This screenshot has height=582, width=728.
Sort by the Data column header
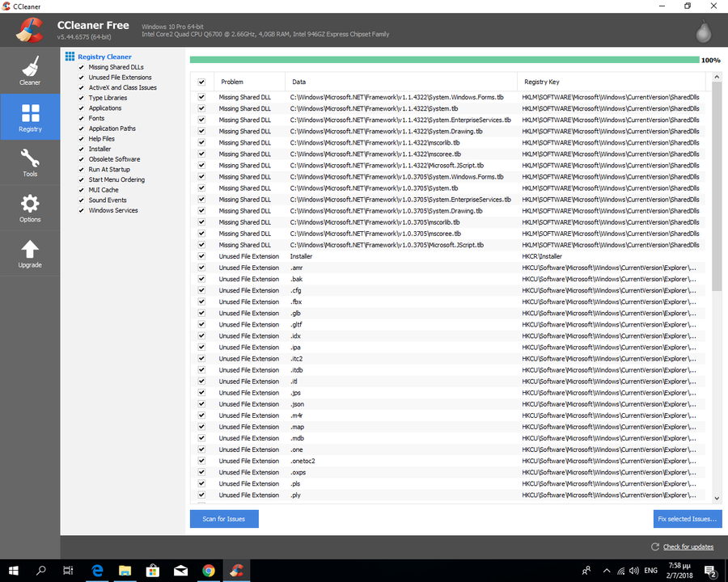point(401,82)
